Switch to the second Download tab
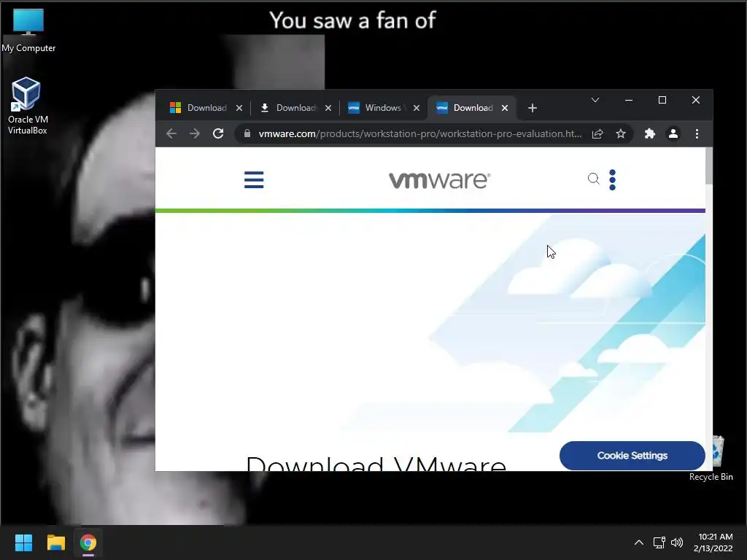The width and height of the screenshot is (747, 560). [288, 108]
